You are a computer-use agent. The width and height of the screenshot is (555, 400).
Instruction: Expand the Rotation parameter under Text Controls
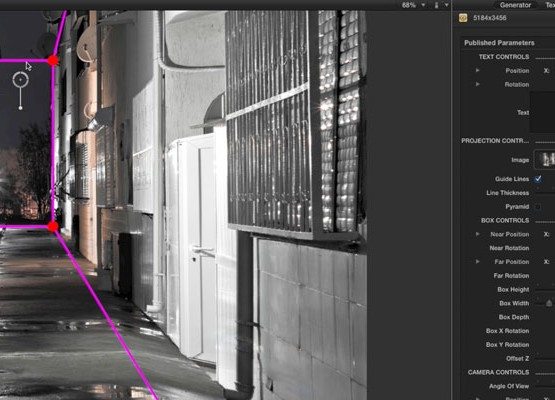[477, 84]
